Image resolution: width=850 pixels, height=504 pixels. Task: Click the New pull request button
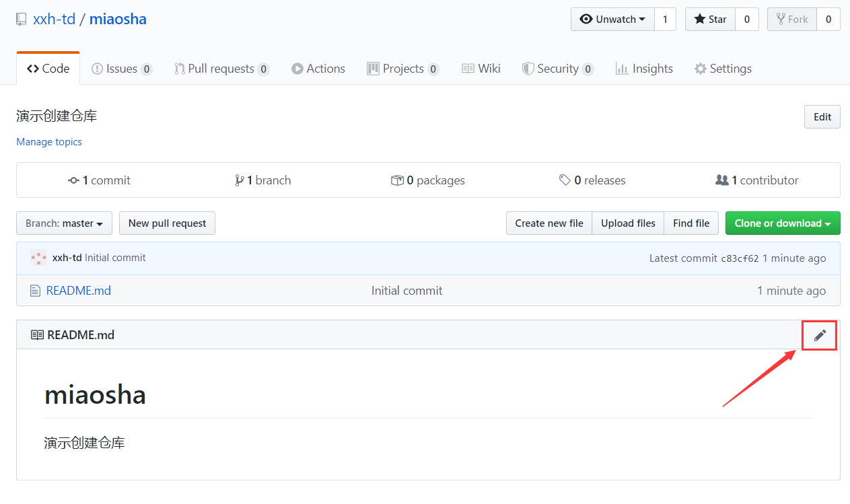(167, 223)
